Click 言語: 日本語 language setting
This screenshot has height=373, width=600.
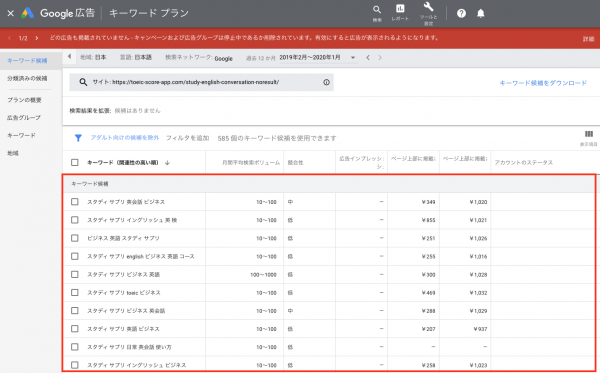point(136,57)
